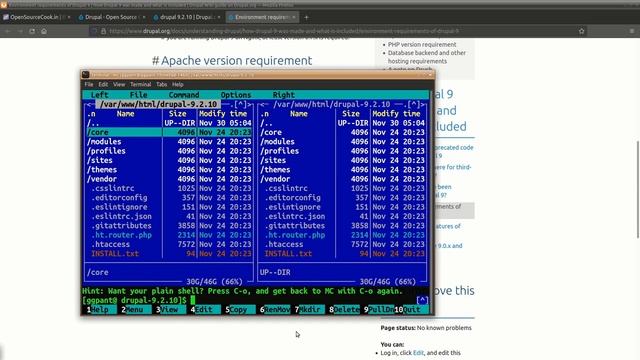The image size is (640, 360).
Task: Open the PHP version requirement link
Action: coord(422,44)
